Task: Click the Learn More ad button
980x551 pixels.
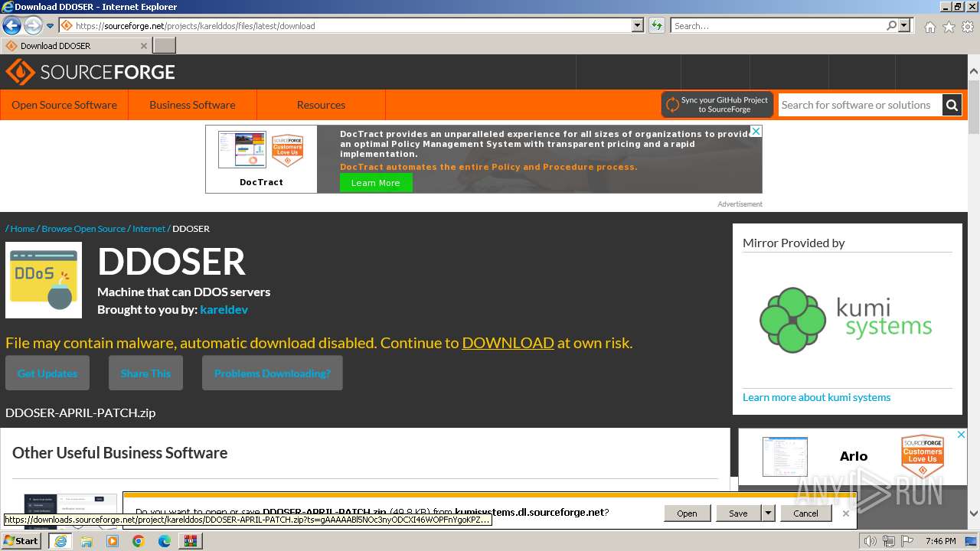Action: coord(376,183)
